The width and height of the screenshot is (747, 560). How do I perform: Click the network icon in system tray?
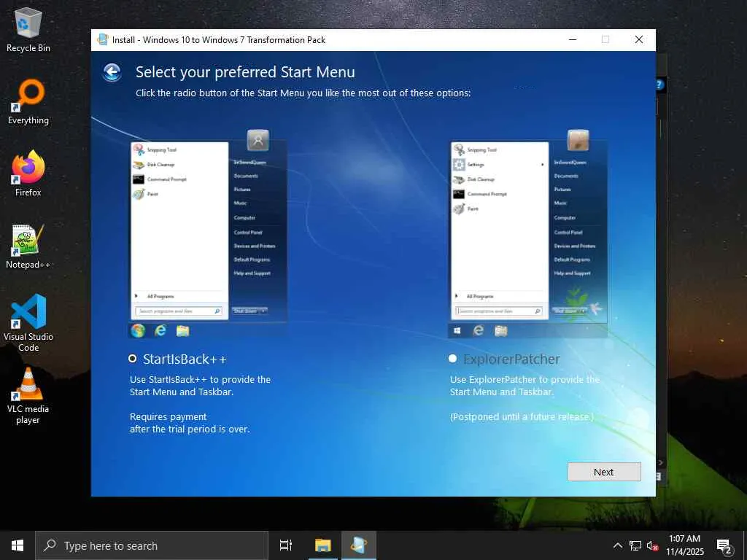635,545
